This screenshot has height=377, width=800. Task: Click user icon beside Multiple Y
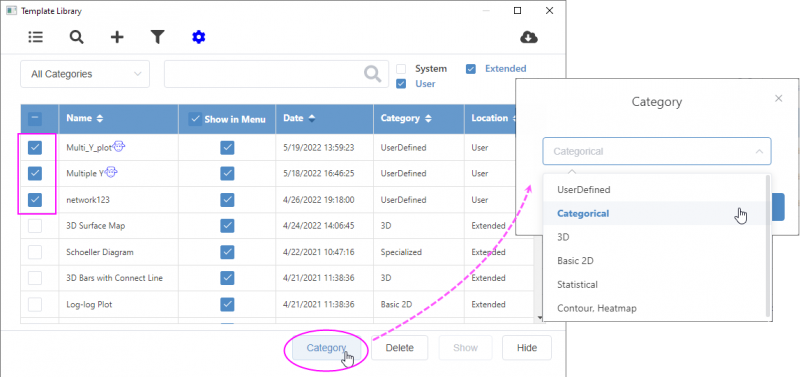click(111, 173)
